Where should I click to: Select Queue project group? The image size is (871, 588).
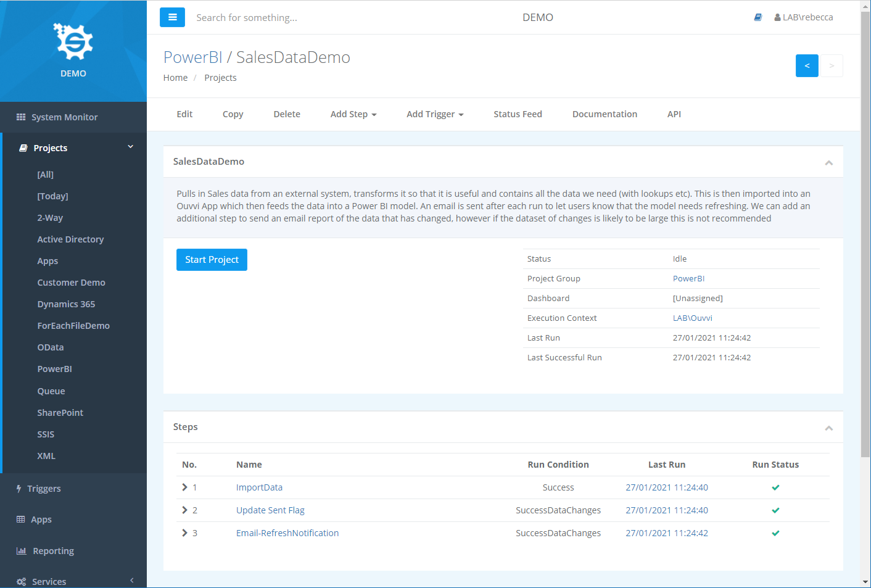click(51, 391)
